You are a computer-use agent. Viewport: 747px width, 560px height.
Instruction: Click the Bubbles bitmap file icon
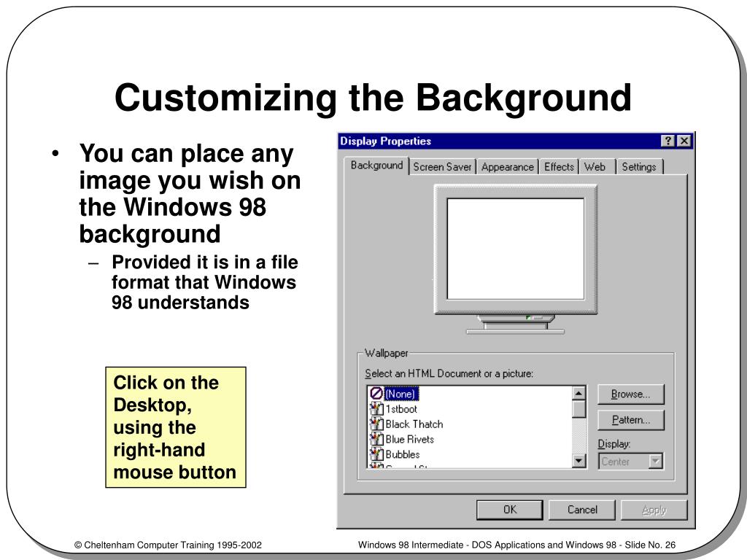(376, 454)
